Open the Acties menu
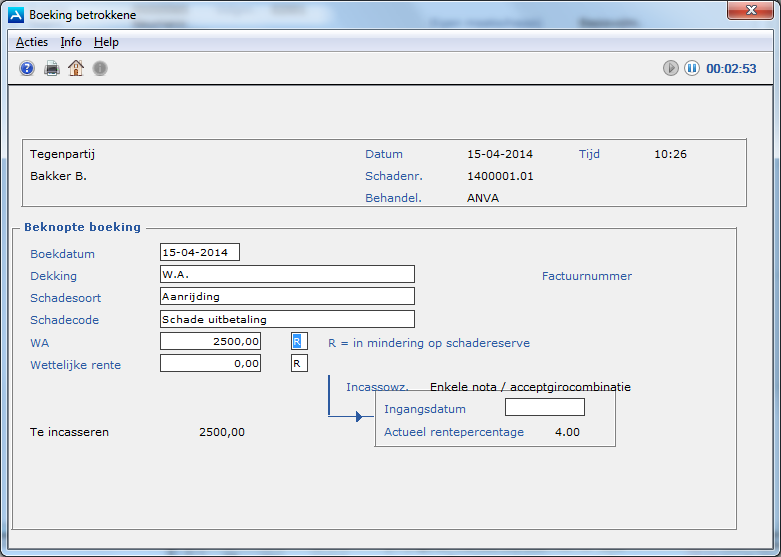Viewport: 781px width, 557px height. 32,42
